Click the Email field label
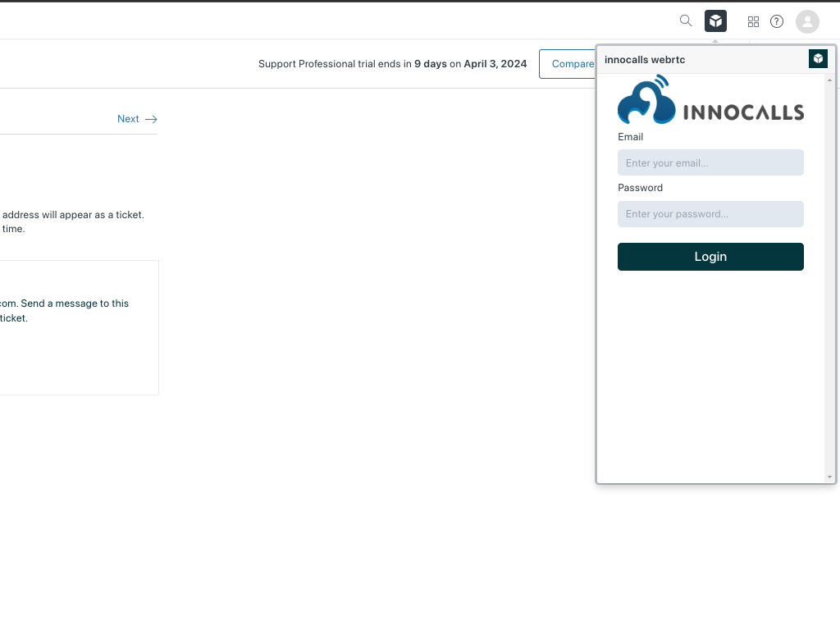This screenshot has height=630, width=840. point(631,137)
